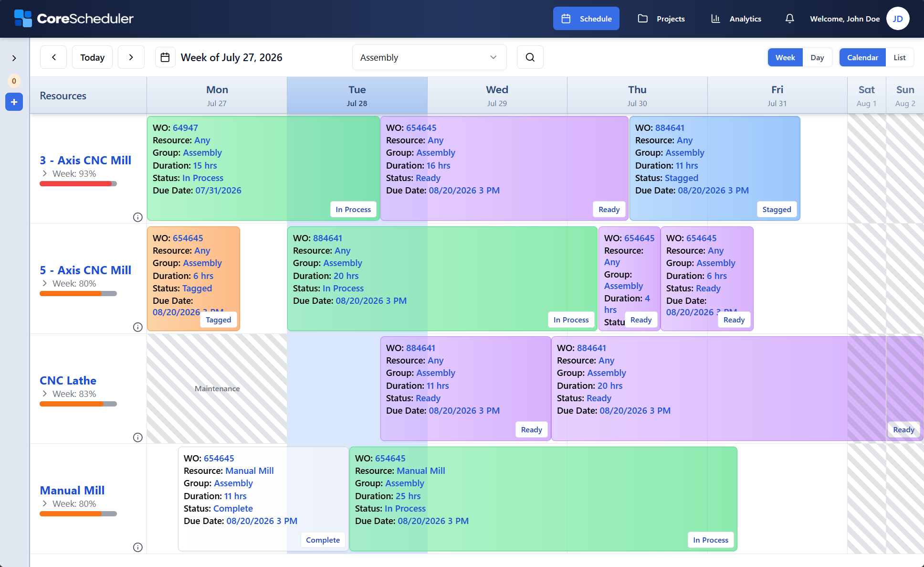The image size is (924, 567).
Task: Click CNC Lathe orange utilization bar
Action: tap(78, 404)
